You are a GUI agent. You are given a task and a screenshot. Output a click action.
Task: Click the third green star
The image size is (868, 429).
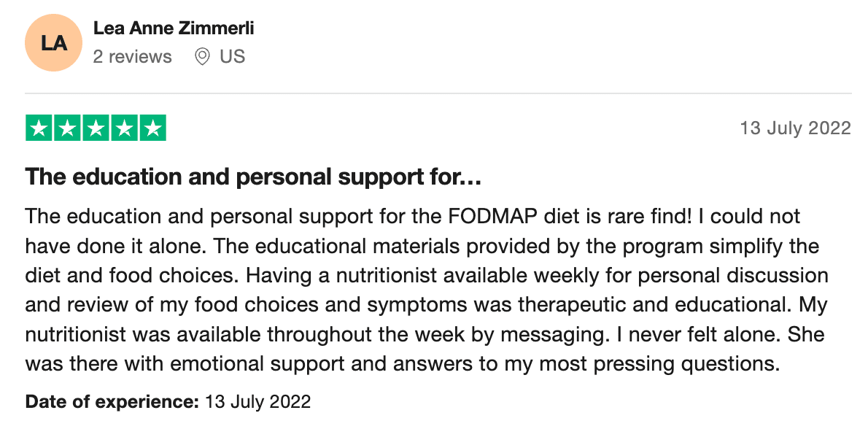point(96,128)
